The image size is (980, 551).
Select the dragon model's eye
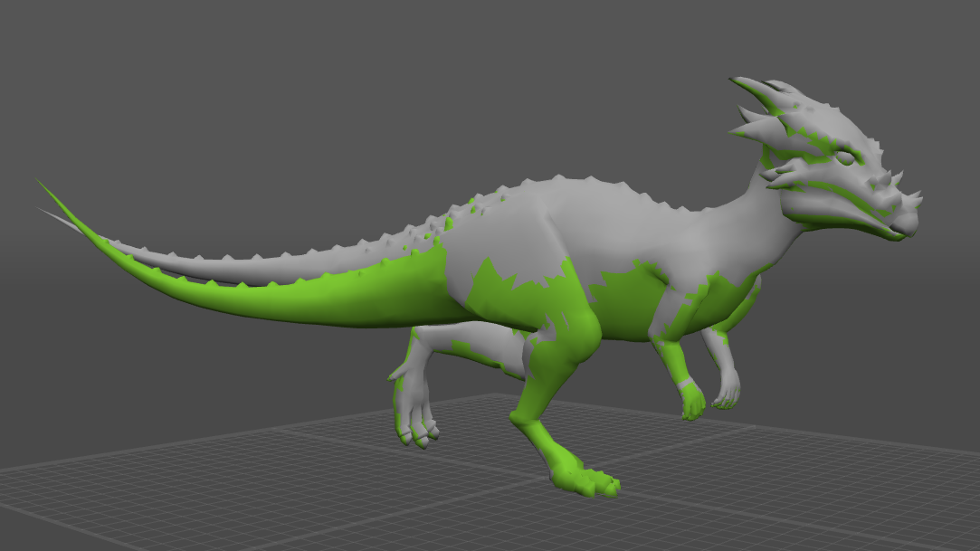click(844, 157)
